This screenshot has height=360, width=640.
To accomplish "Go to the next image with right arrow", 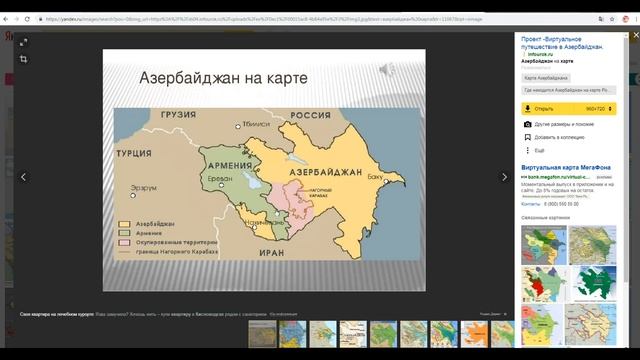I will tap(504, 177).
